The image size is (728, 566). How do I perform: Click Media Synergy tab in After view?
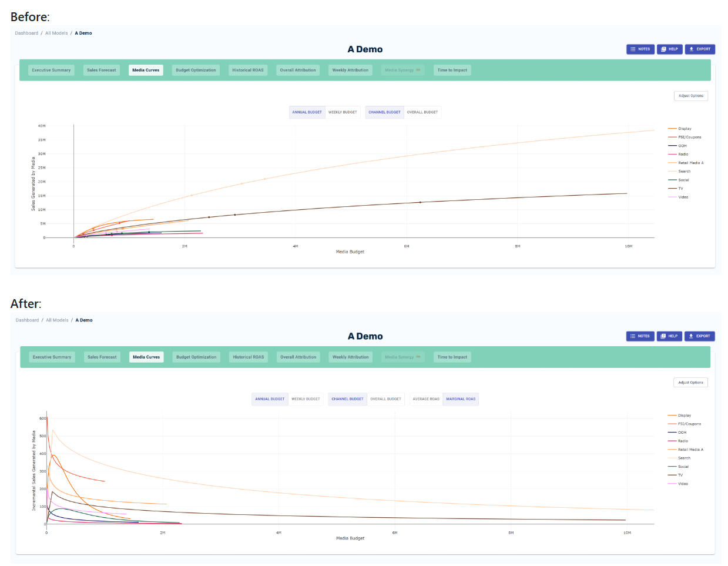click(402, 357)
